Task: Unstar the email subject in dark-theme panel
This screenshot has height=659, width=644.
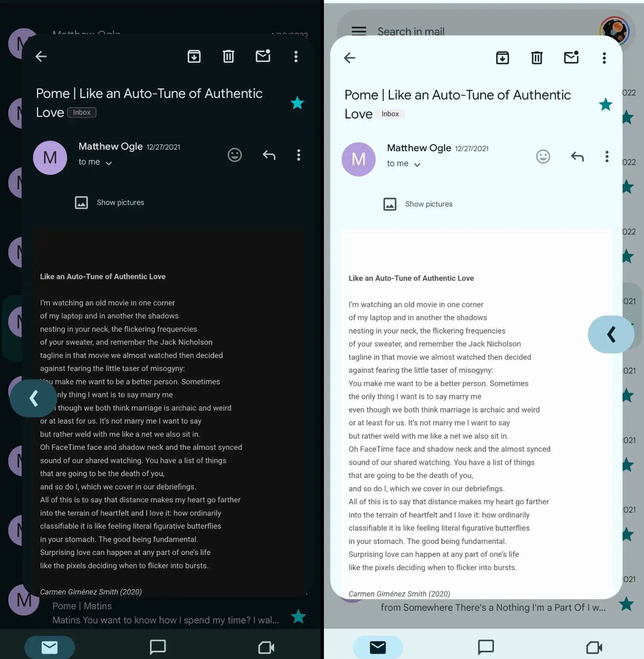Action: pos(297,103)
